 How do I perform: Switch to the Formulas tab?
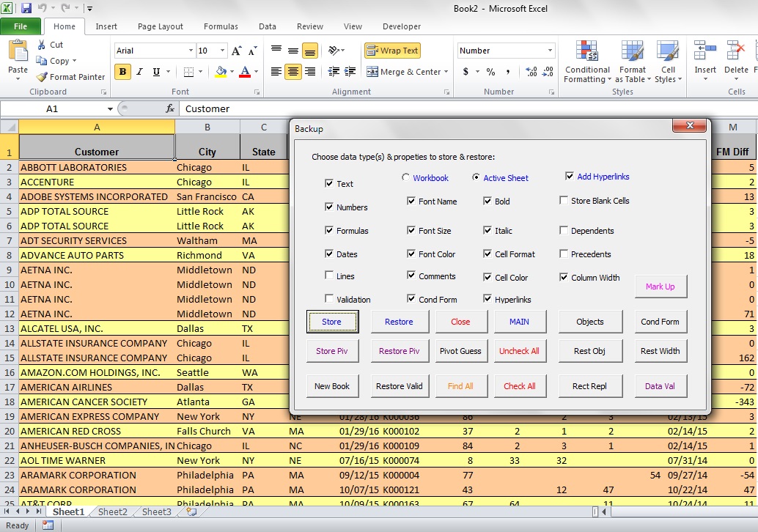click(x=221, y=26)
